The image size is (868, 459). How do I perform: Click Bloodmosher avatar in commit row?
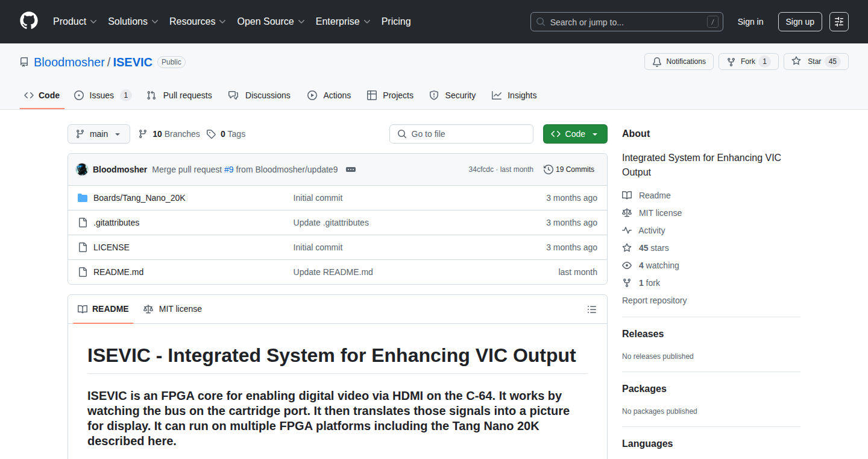tap(82, 169)
